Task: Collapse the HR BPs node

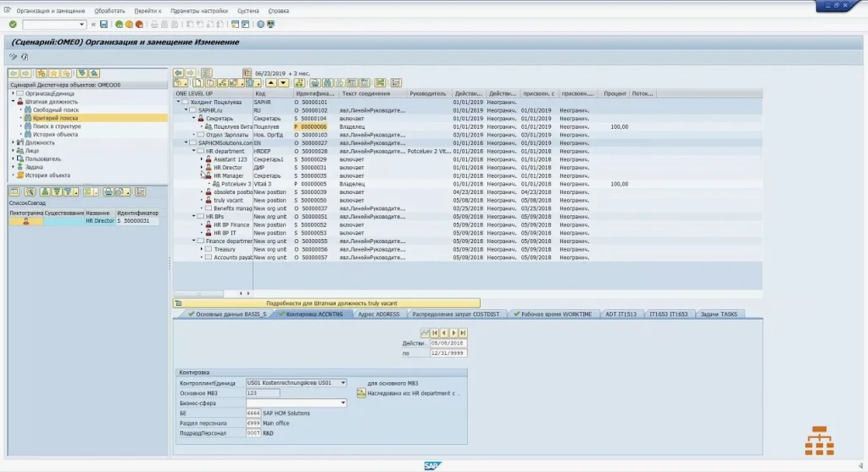Action: (194, 216)
